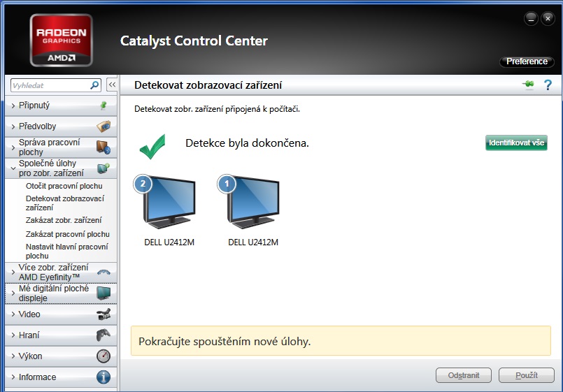Image resolution: width=563 pixels, height=392 pixels.
Task: Collapse Společné úlohy pro zobr. zařízení
Action: pos(61,168)
